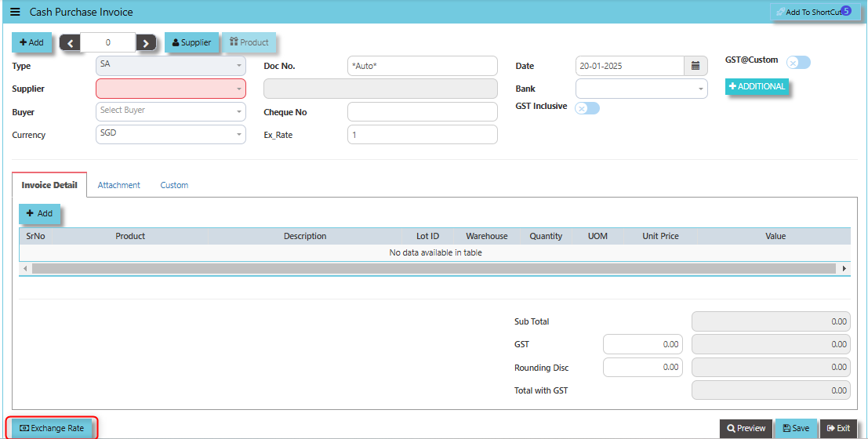
Task: Toggle the GST Inclusive switch
Action: [x=587, y=108]
